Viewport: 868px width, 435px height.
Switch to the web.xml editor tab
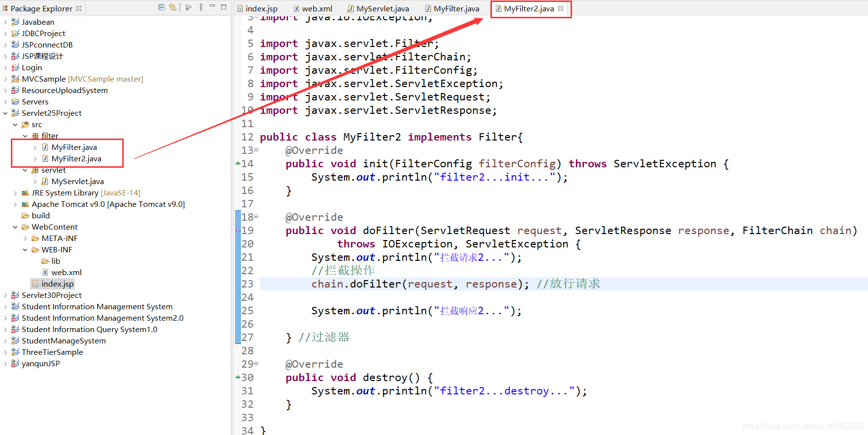click(313, 8)
